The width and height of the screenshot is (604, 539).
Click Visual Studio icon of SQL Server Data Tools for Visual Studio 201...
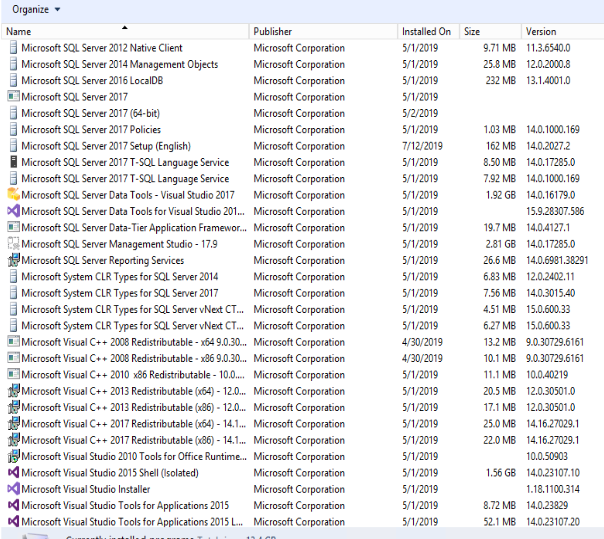click(x=13, y=211)
